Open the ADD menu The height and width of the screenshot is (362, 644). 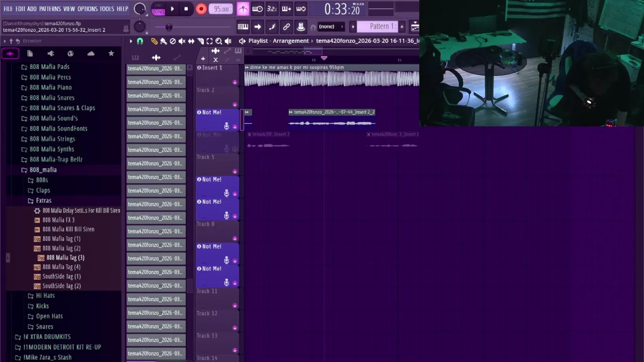pos(32,9)
